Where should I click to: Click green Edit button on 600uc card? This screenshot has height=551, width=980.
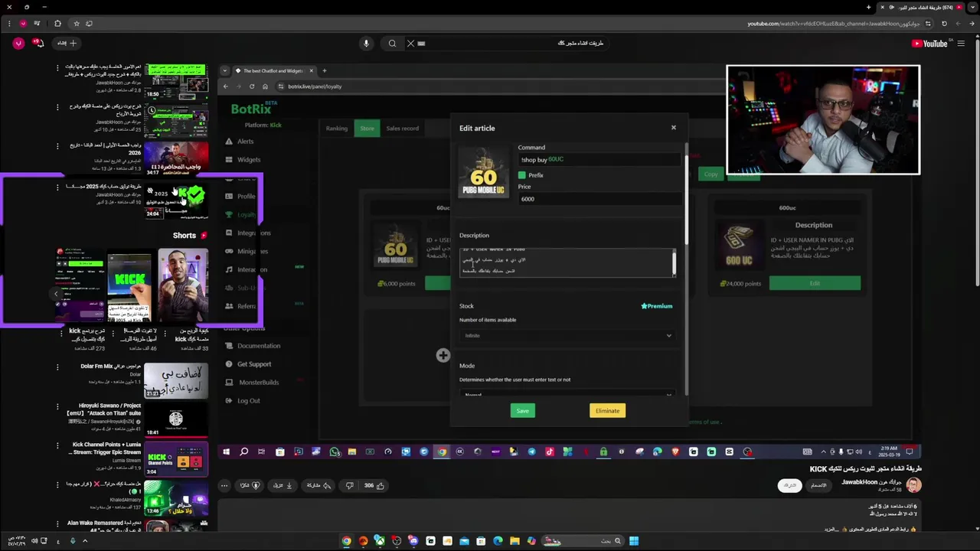click(x=815, y=283)
